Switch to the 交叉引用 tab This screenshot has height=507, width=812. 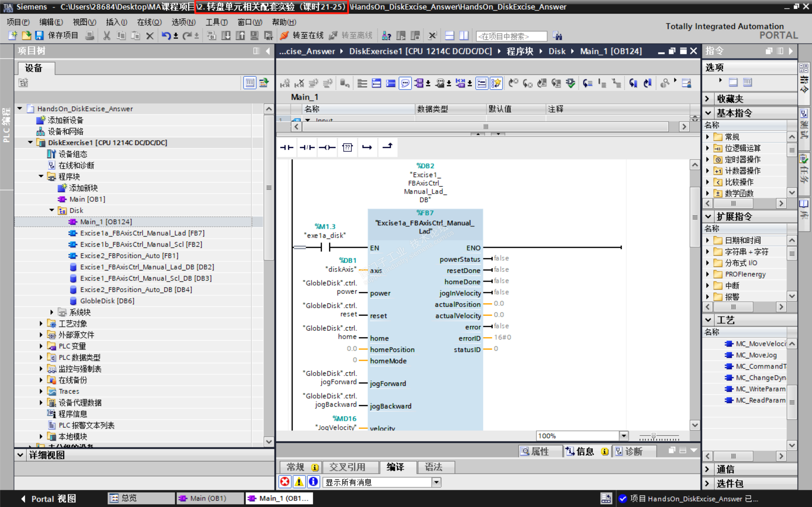347,467
